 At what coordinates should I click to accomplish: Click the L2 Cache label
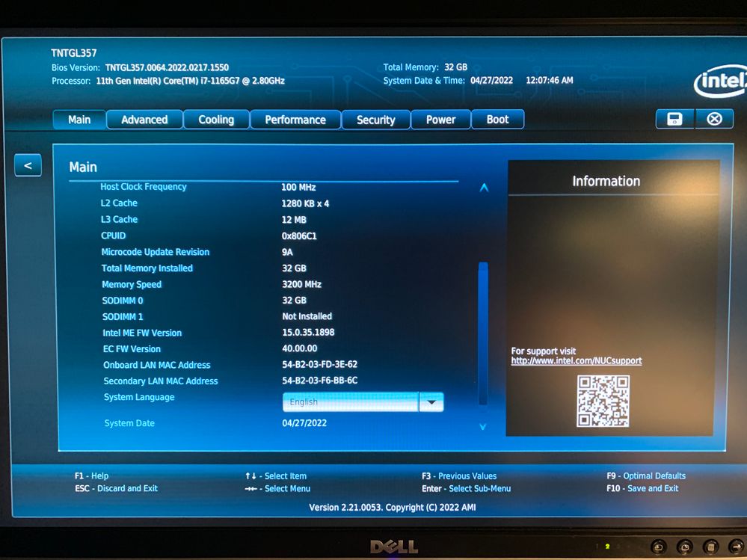click(x=119, y=203)
